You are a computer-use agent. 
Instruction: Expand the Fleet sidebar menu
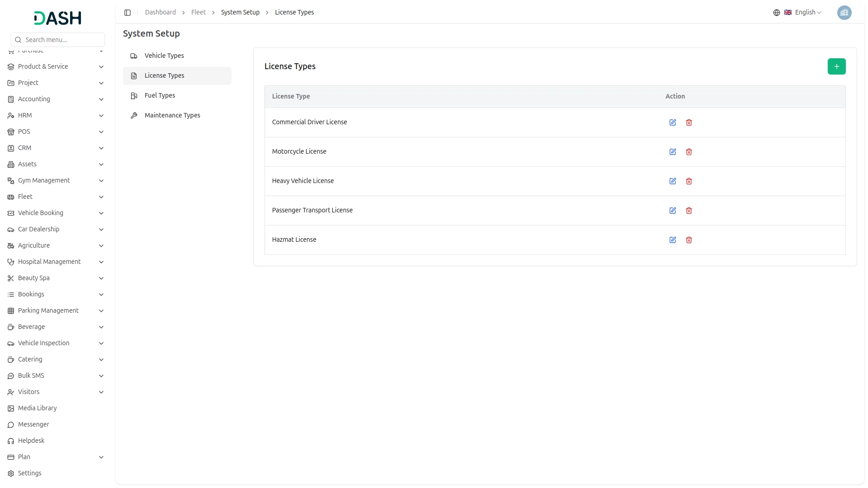point(56,197)
